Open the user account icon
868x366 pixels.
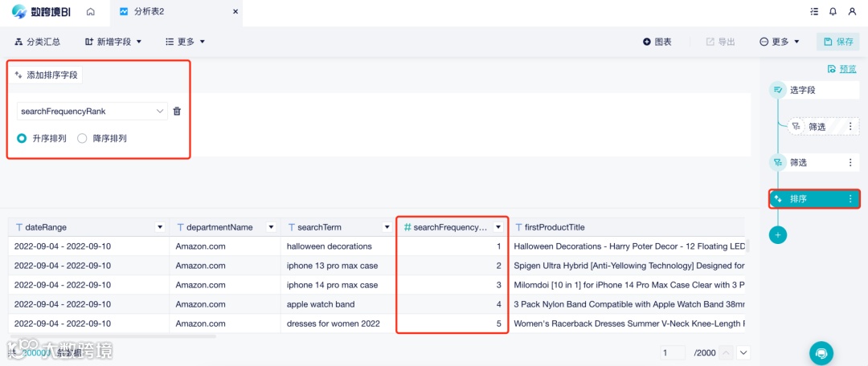point(852,11)
